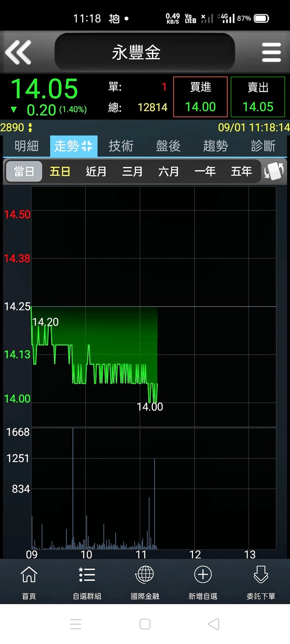Tap the 14.20 high label on chart
The height and width of the screenshot is (644, 290).
[x=46, y=322]
